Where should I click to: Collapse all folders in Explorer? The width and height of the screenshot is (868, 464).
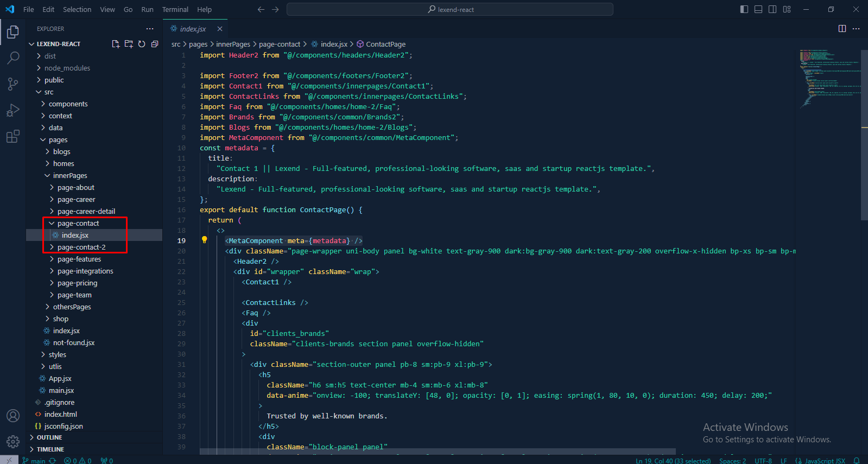point(155,44)
